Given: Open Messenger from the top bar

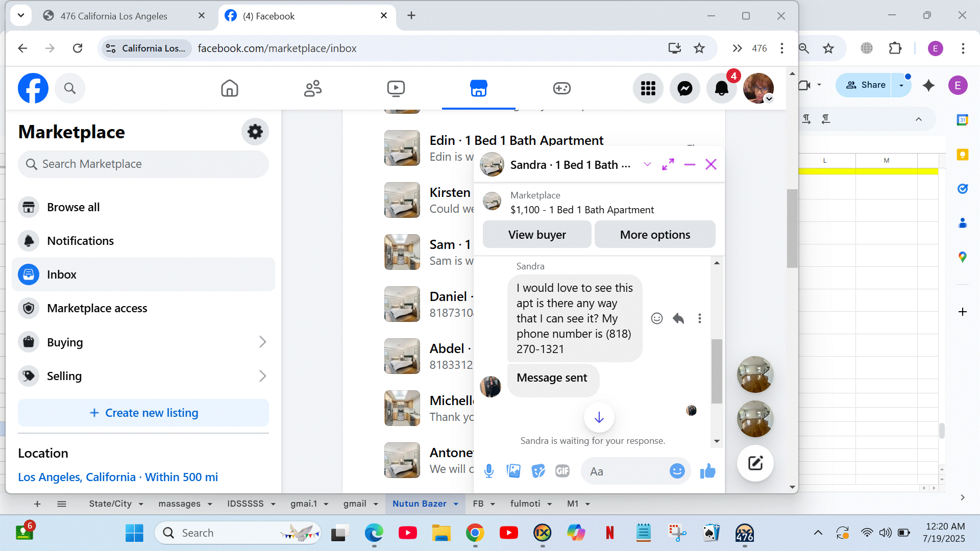Looking at the screenshot, I should tap(684, 88).
